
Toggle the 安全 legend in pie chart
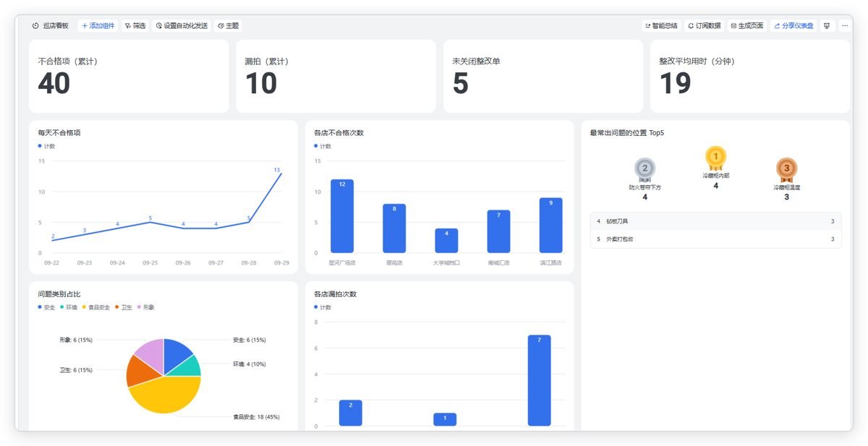[x=47, y=307]
